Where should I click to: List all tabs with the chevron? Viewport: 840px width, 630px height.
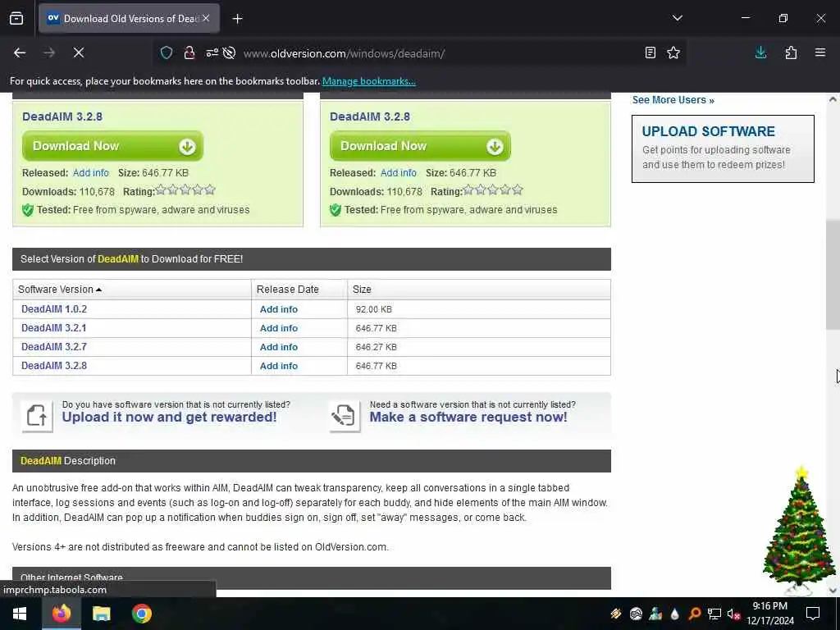[x=677, y=18]
